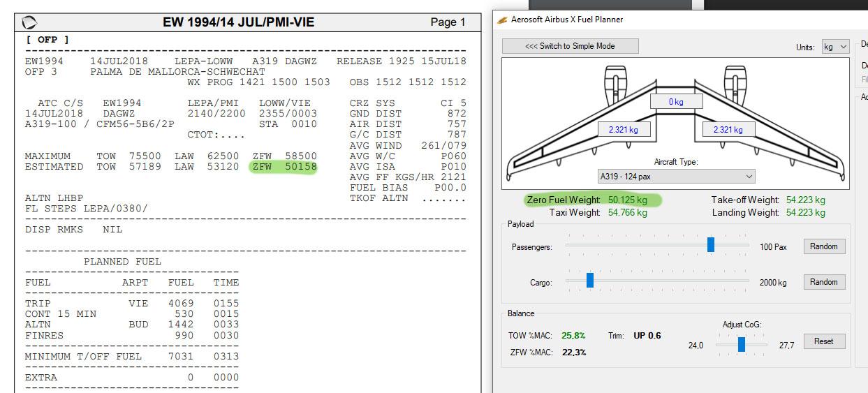
Task: Select the left wing tank fuel field
Action: 623,129
